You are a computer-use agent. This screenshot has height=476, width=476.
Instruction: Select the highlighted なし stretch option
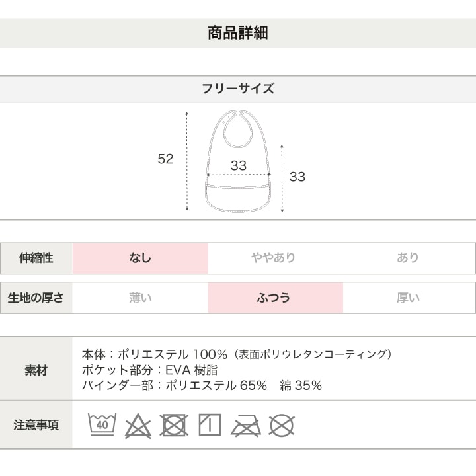pos(140,258)
